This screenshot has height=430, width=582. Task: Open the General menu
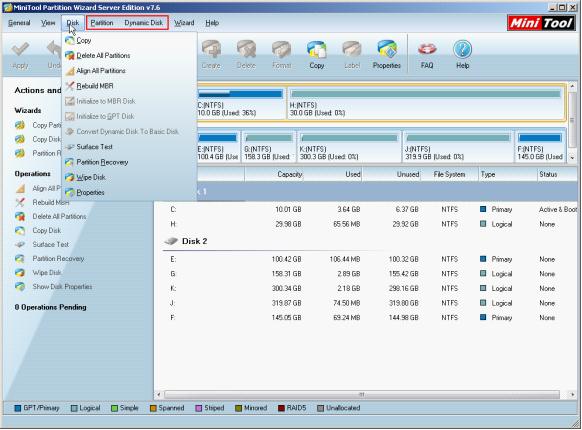(x=19, y=23)
